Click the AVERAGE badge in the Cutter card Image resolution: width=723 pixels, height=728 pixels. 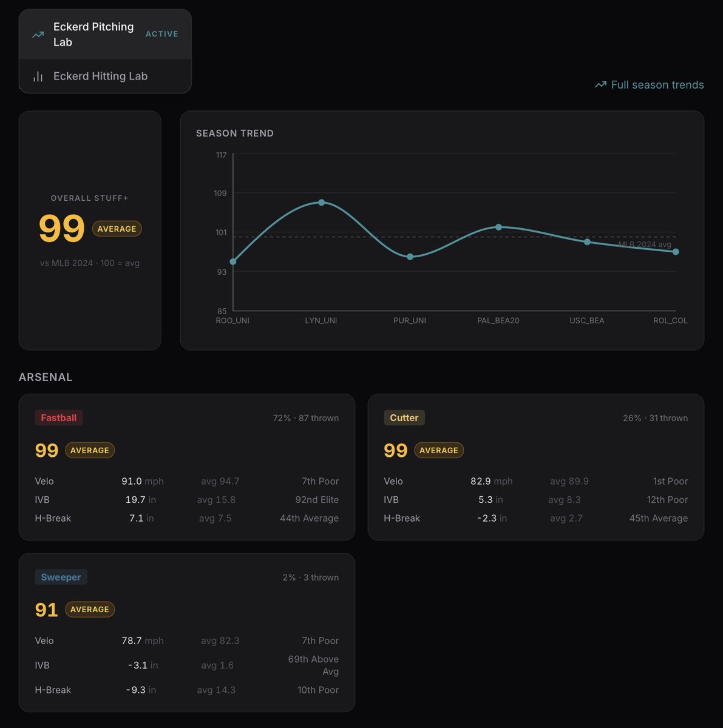pos(439,450)
